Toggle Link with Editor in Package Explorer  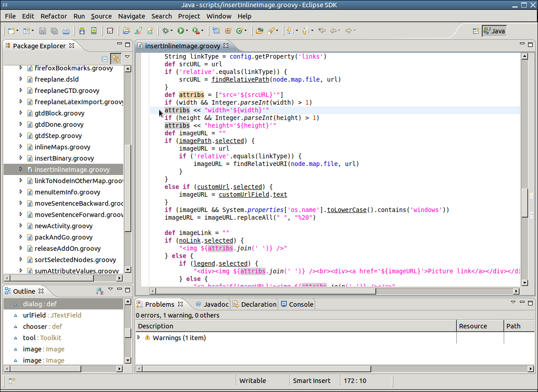tap(116, 58)
